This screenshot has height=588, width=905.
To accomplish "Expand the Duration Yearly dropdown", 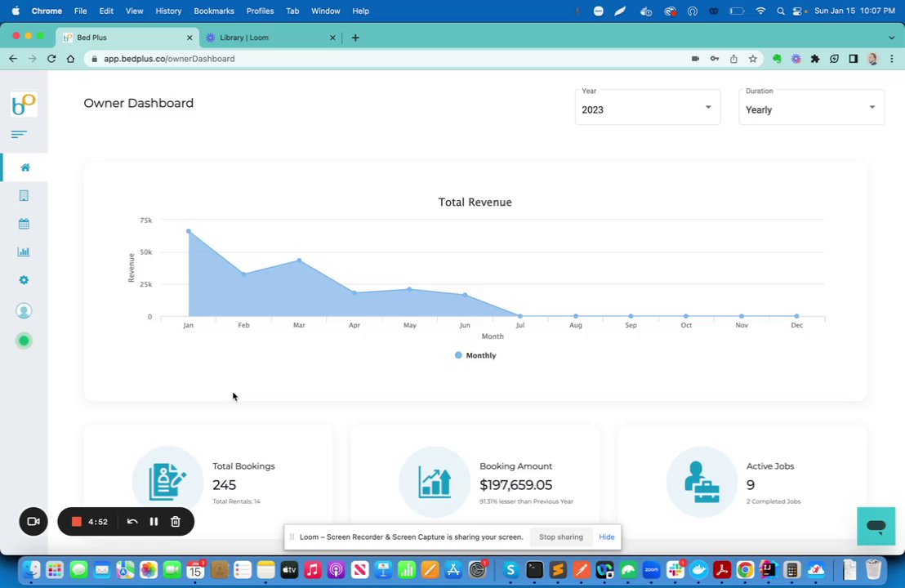I will [811, 107].
